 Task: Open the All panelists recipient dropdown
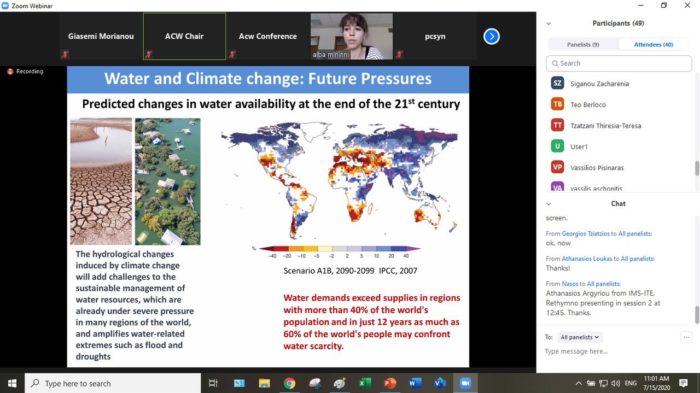(x=579, y=337)
